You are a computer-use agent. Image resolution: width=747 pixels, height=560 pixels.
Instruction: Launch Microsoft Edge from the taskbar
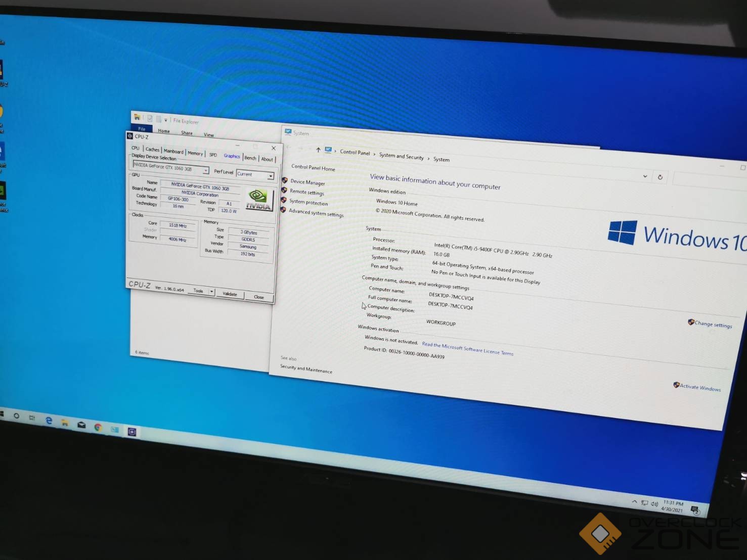[x=49, y=420]
